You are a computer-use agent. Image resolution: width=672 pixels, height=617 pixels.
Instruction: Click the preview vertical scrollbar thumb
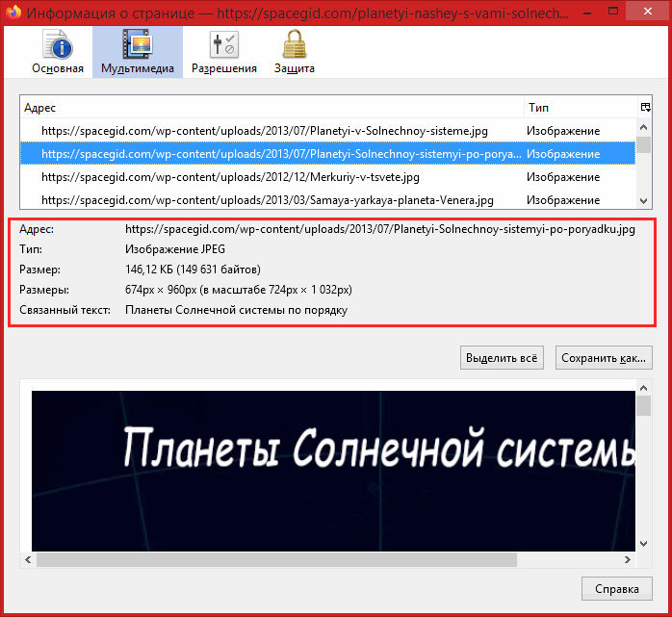(x=644, y=406)
